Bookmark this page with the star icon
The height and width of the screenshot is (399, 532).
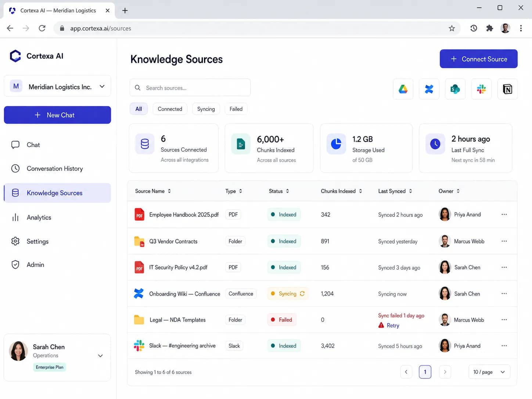coord(452,28)
